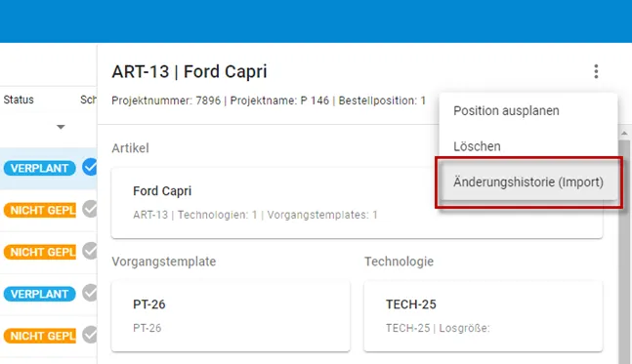632x364 pixels.
Task: Open Änderungshistorie (Import) menu entry
Action: coord(528,182)
